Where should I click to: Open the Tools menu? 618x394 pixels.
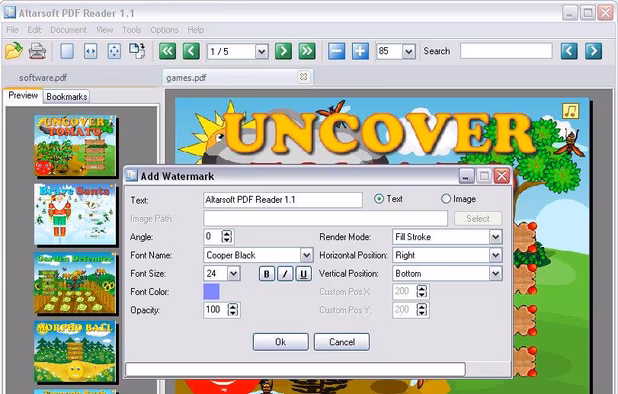click(132, 30)
